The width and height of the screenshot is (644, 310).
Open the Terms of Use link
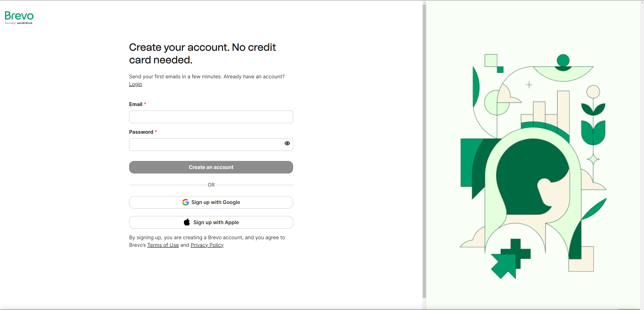tap(163, 245)
